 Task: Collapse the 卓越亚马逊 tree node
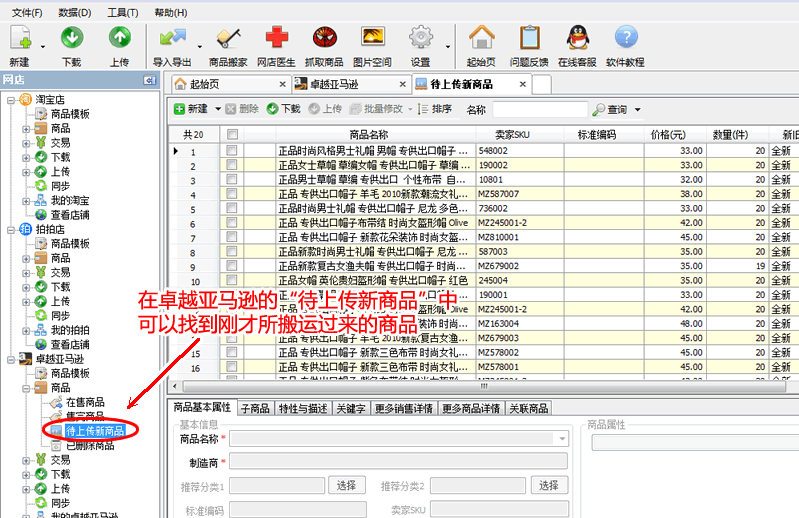coord(11,360)
